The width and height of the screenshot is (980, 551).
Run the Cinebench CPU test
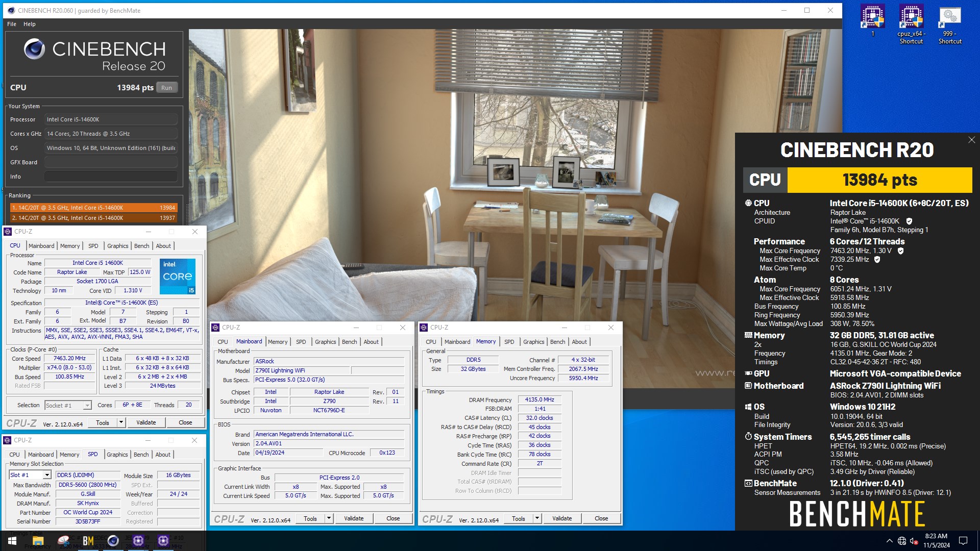[167, 88]
